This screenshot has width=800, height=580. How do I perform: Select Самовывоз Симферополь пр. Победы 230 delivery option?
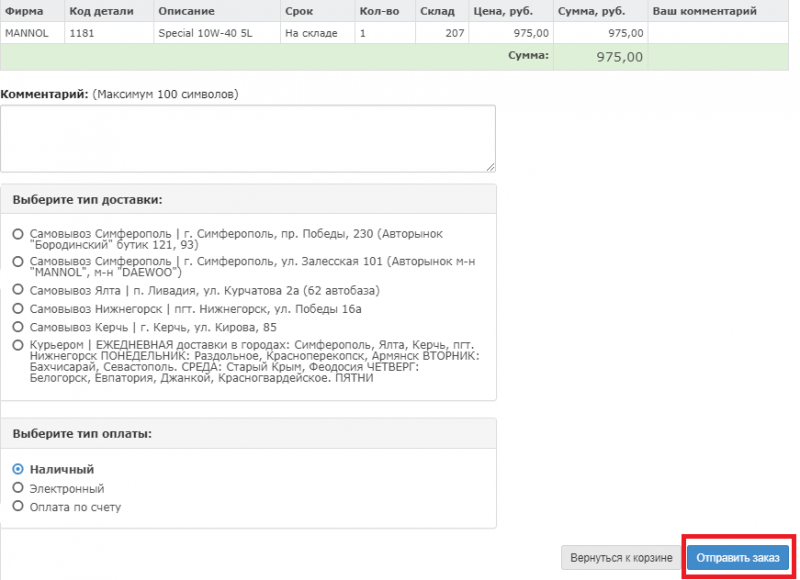tap(18, 234)
